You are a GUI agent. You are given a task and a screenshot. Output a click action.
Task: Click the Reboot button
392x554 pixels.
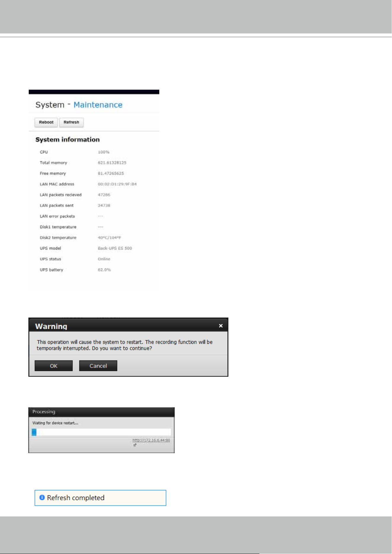click(46, 122)
